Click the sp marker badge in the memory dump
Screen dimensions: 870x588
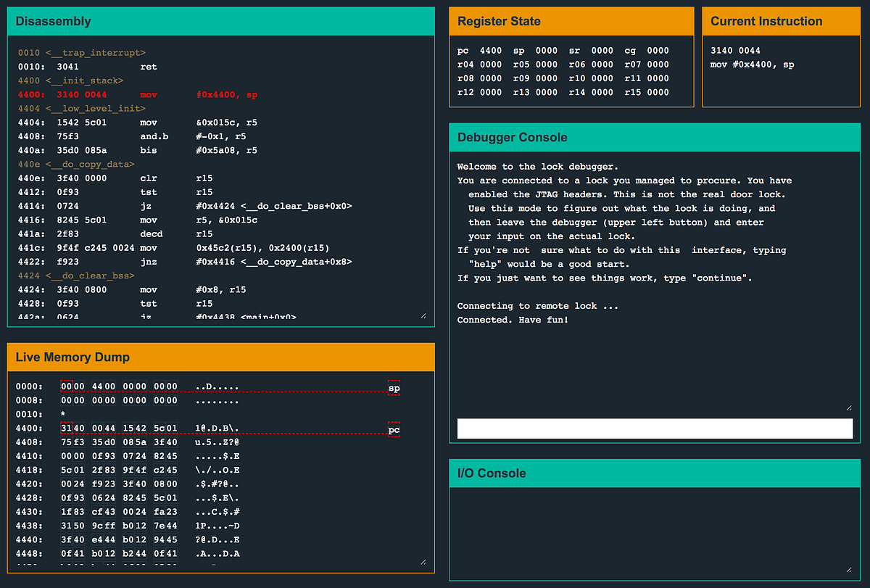394,387
